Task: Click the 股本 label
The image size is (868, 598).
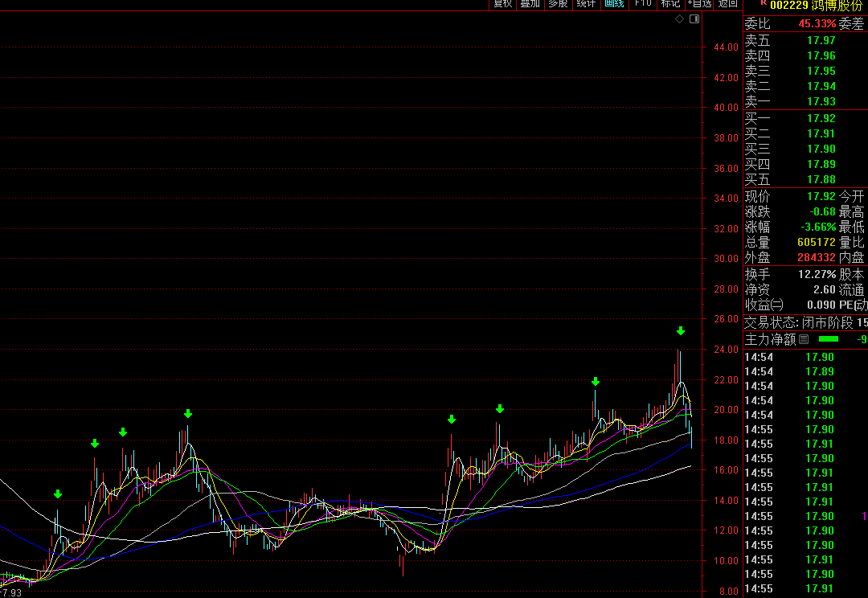Action: (851, 274)
